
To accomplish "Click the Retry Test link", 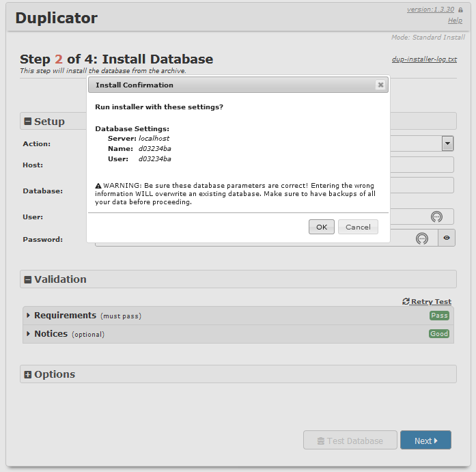I will pos(427,301).
